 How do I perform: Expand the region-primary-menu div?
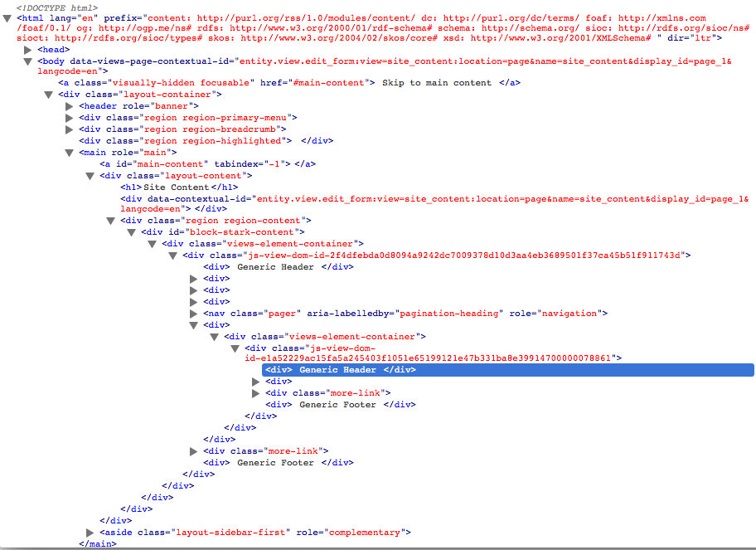pos(70,117)
